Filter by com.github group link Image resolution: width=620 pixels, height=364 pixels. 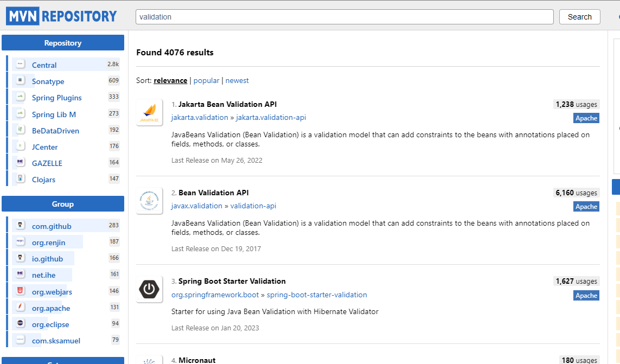coord(52,226)
